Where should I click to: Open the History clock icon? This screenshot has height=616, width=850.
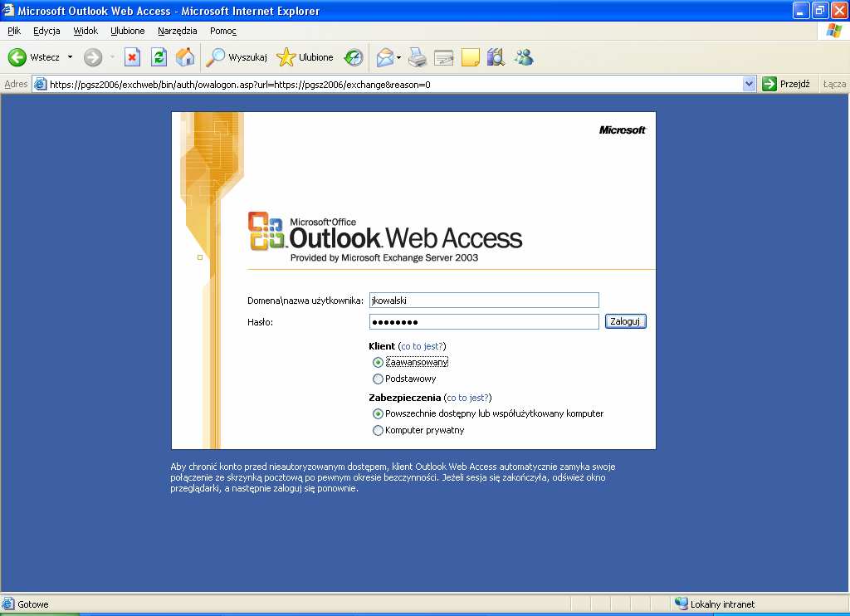(354, 57)
